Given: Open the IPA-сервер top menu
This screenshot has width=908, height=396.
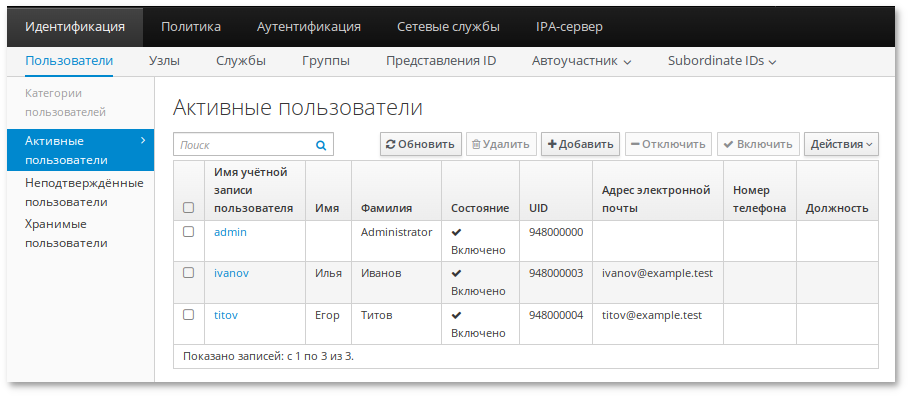Looking at the screenshot, I should tap(569, 27).
